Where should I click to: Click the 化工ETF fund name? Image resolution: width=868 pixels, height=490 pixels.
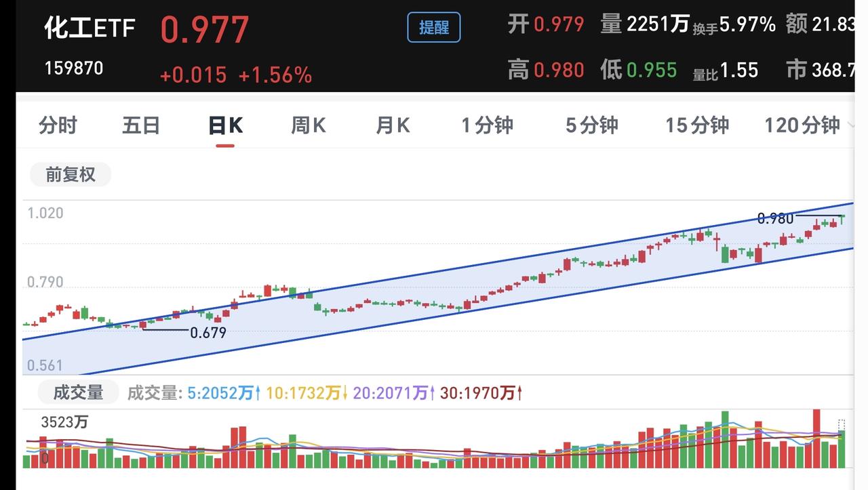90,28
